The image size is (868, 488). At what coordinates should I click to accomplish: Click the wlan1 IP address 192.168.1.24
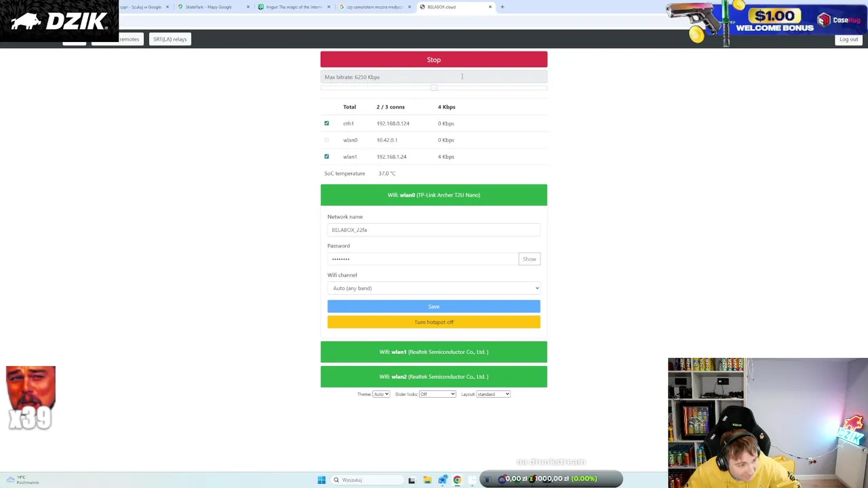[x=391, y=157]
